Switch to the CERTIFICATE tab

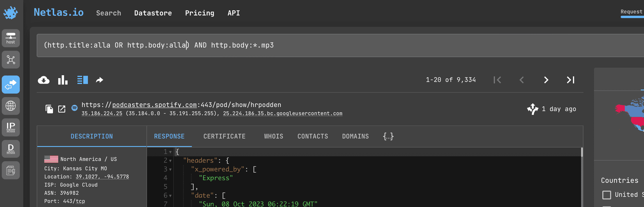coord(224,136)
